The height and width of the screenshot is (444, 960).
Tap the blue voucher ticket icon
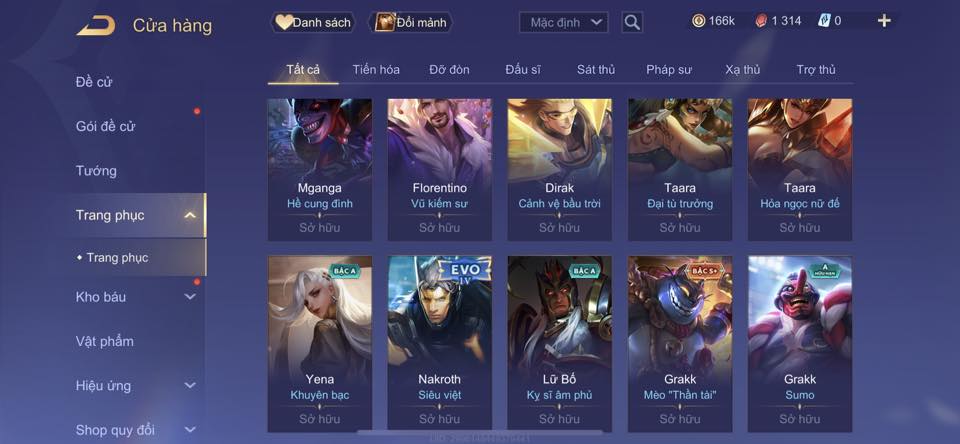(x=824, y=21)
